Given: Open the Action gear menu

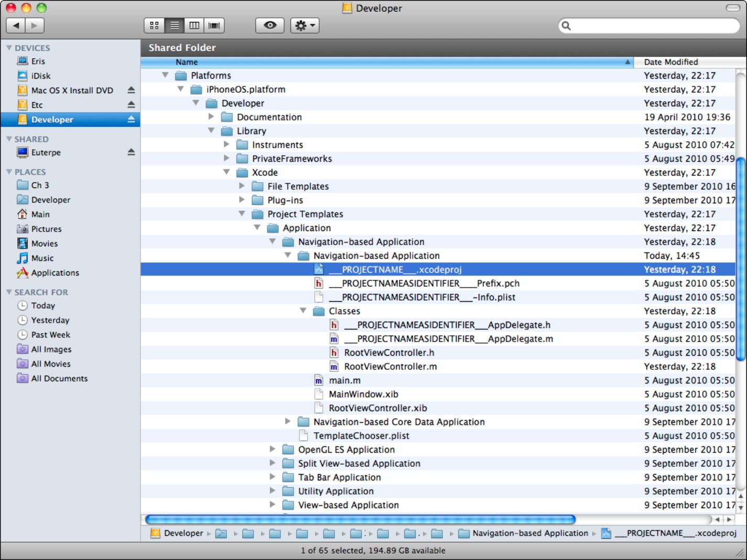Looking at the screenshot, I should click(305, 25).
